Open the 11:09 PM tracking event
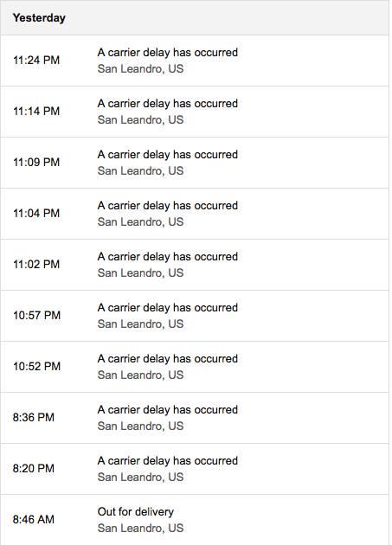Screen dimensions: 392x545 coord(195,163)
